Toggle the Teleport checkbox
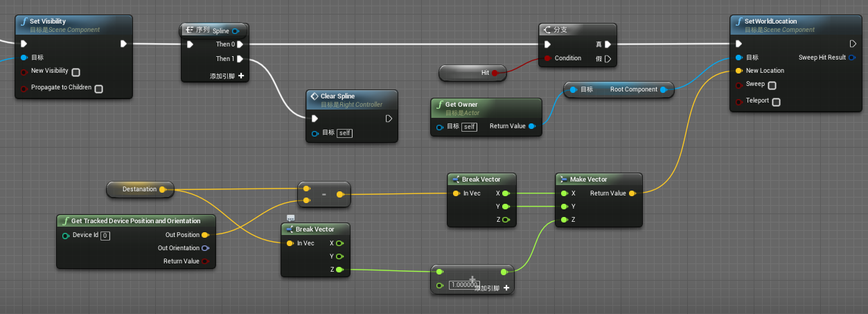Screen dimensions: 868x314 [776, 102]
